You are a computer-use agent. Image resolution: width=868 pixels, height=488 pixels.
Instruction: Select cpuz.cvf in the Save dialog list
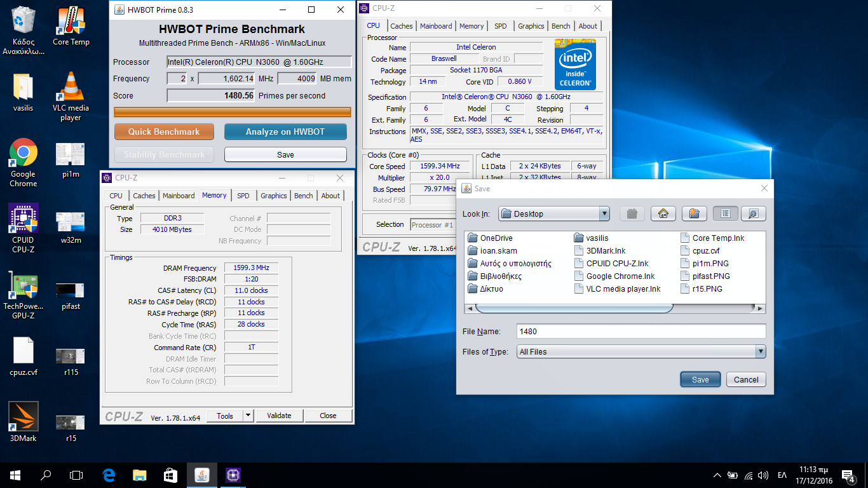(700, 251)
